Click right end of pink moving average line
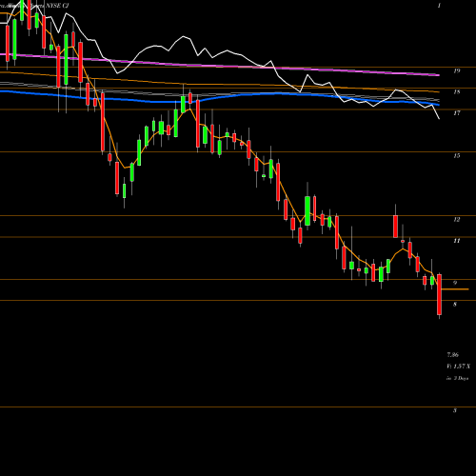Image resolution: width=476 pixels, height=476 pixels. coord(439,75)
